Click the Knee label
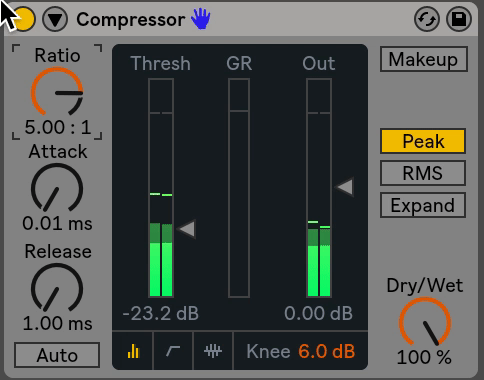 click(268, 351)
